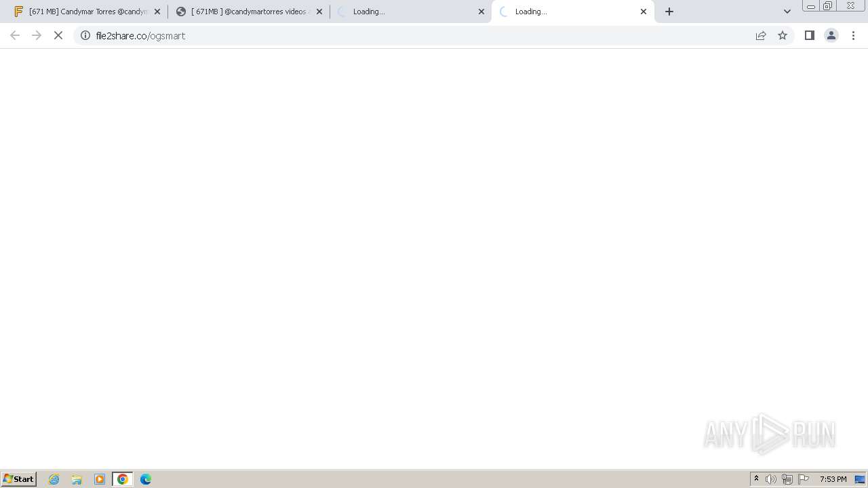Open network connection tray icon
The height and width of the screenshot is (488, 868).
click(787, 479)
